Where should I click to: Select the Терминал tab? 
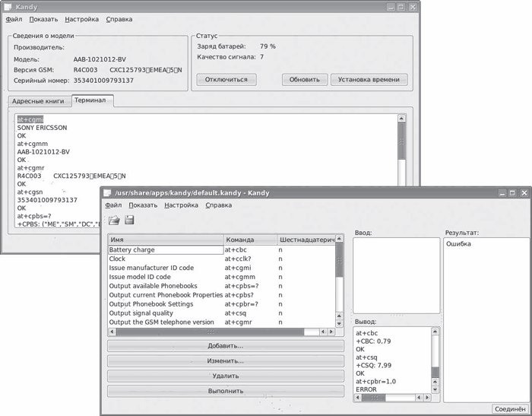point(93,100)
